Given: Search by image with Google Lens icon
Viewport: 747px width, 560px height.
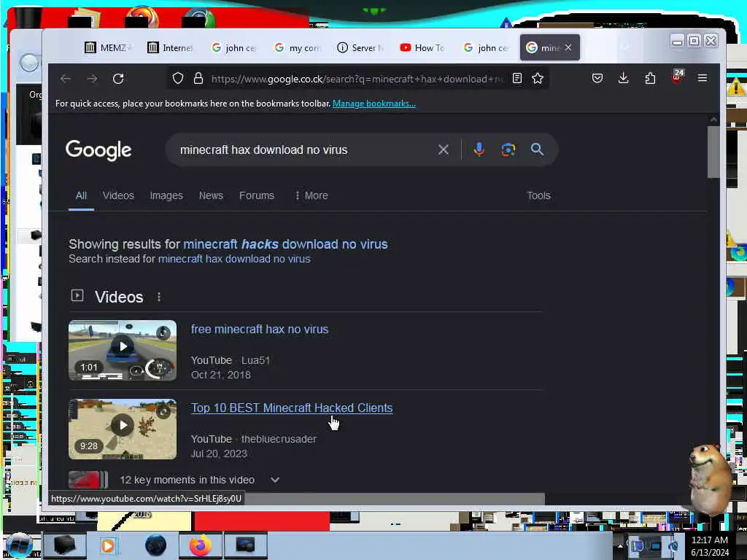Looking at the screenshot, I should tap(508, 149).
